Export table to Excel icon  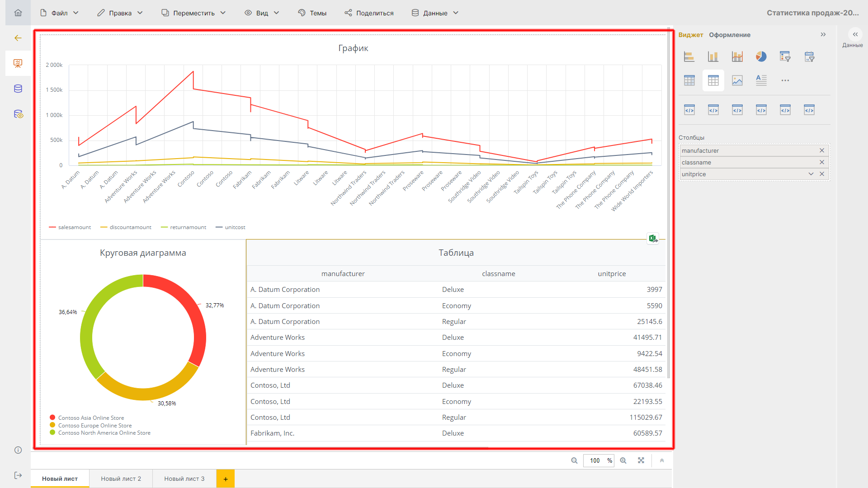[652, 238]
